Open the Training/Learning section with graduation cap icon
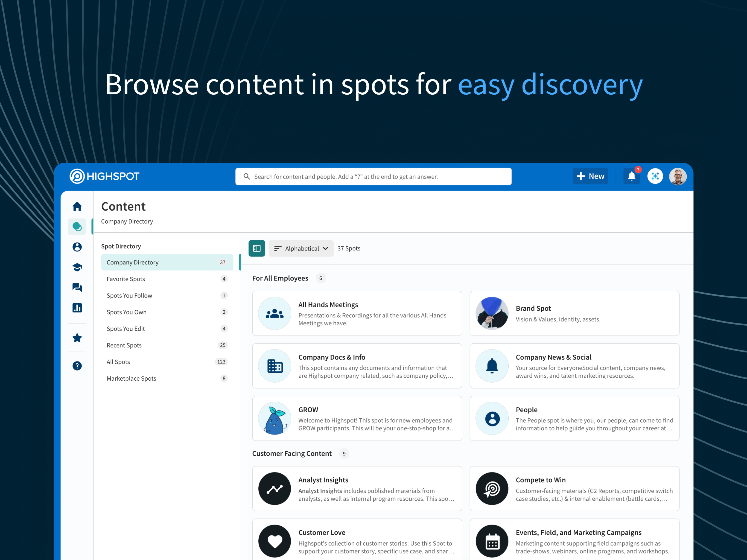 click(77, 267)
